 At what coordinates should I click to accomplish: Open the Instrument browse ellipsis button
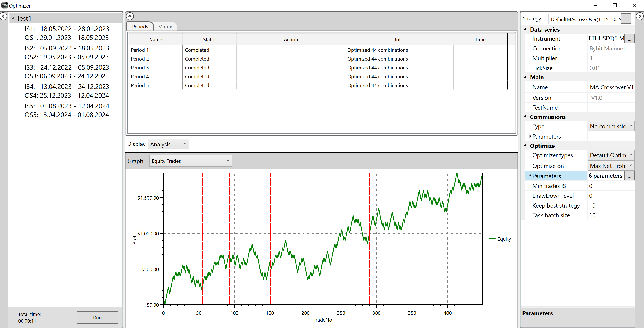pos(629,38)
